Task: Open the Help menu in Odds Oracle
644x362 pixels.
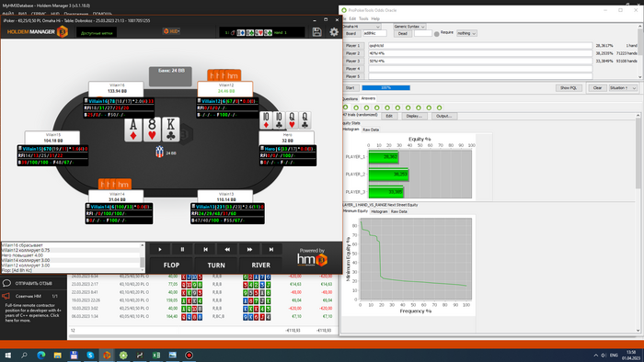Action: tap(375, 19)
